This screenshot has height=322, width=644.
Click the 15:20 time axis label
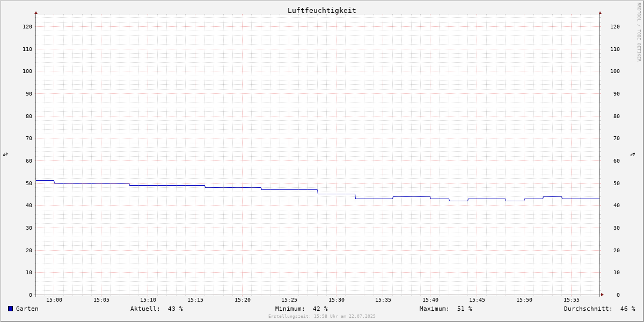coord(243,300)
